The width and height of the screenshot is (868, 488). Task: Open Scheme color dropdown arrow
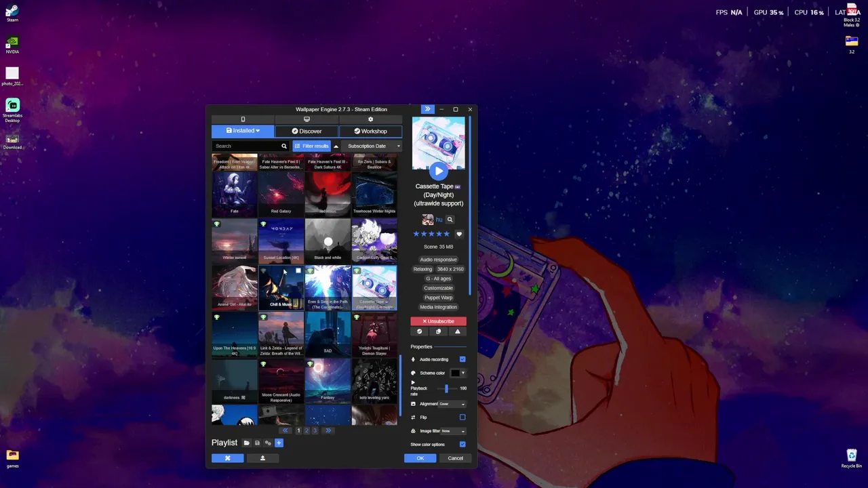463,373
